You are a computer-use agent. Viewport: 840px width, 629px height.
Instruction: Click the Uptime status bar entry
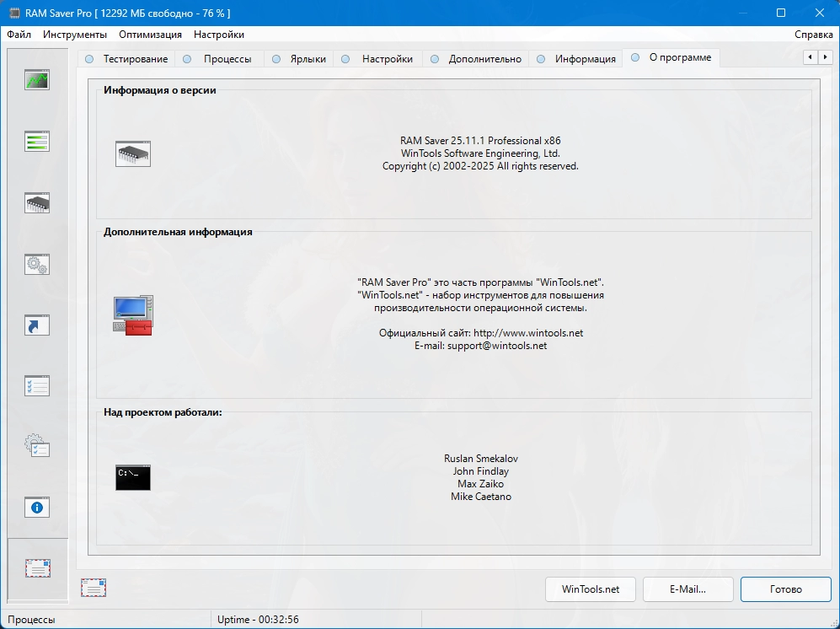tap(258, 620)
